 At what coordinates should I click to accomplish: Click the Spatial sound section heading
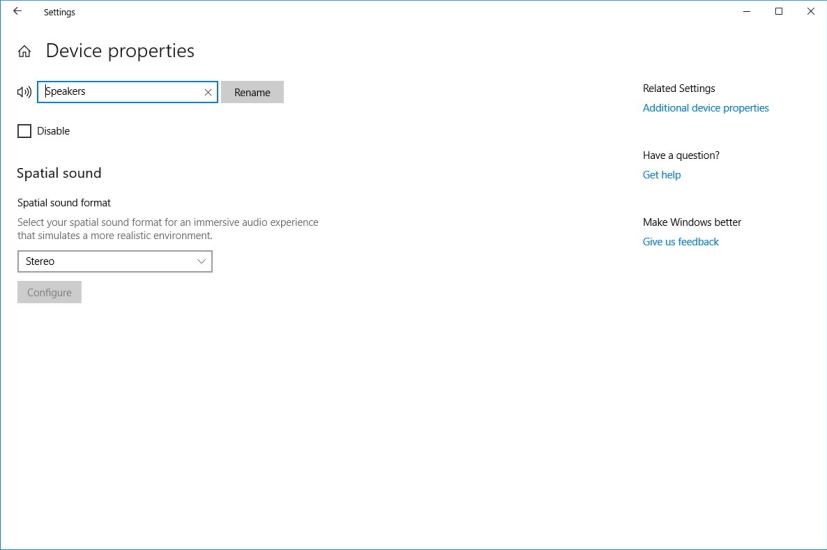[59, 173]
